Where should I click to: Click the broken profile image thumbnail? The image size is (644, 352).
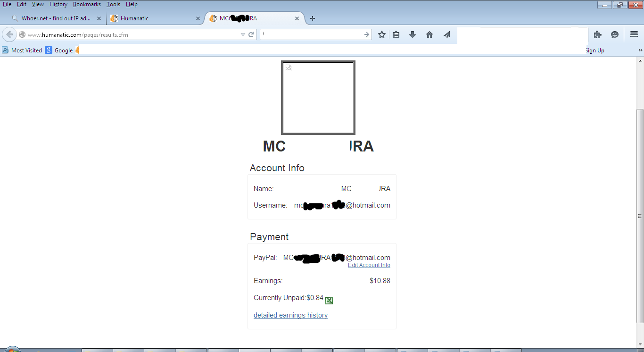point(318,98)
